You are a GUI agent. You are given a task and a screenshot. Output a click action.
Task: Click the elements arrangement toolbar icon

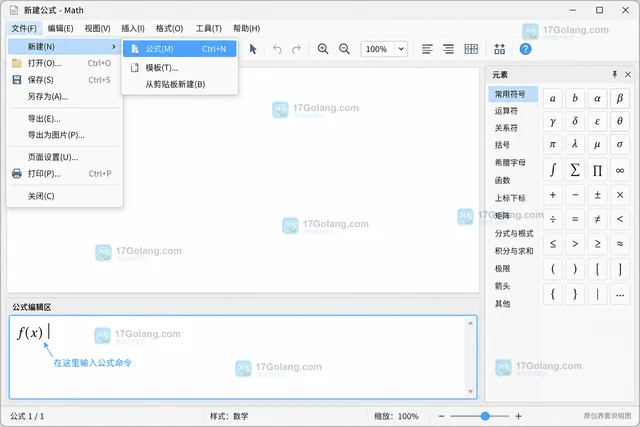pyautogui.click(x=500, y=49)
